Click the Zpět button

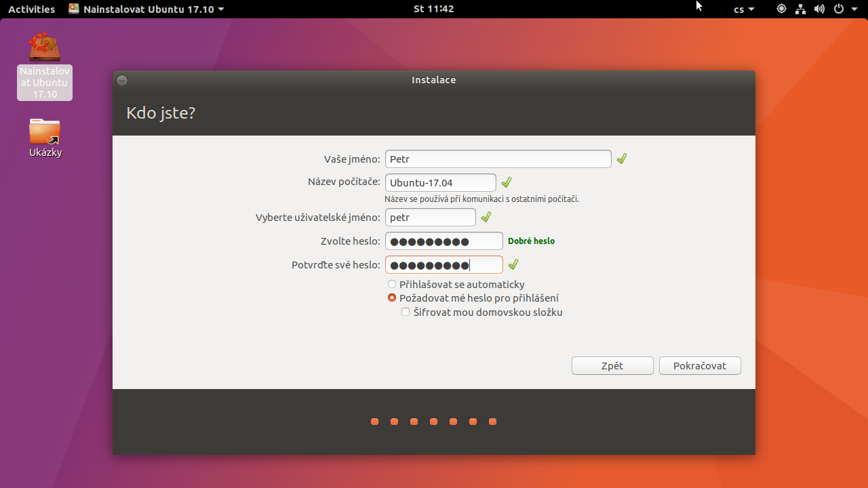point(612,365)
